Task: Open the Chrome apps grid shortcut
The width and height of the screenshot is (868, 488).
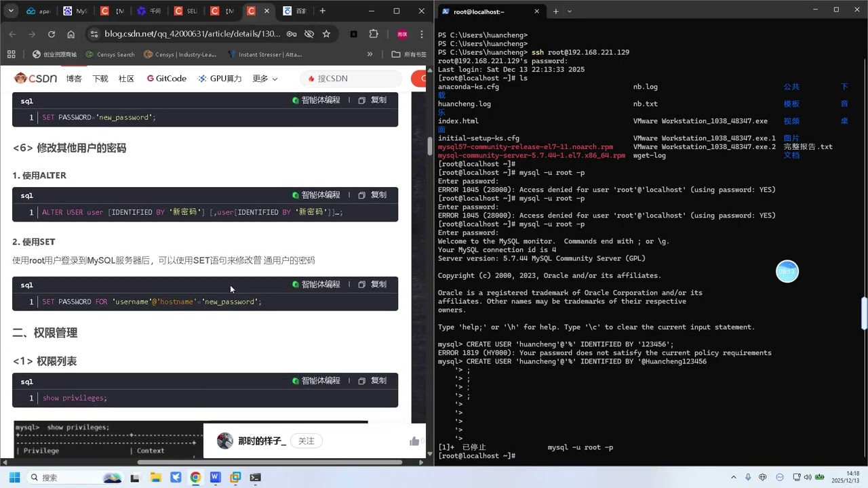Action: click(x=11, y=54)
